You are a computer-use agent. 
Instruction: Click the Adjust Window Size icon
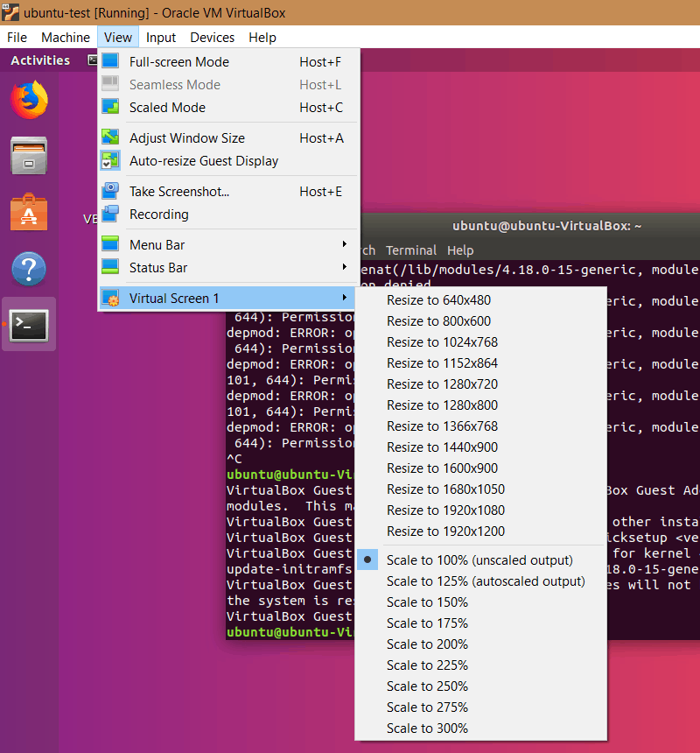pos(110,137)
